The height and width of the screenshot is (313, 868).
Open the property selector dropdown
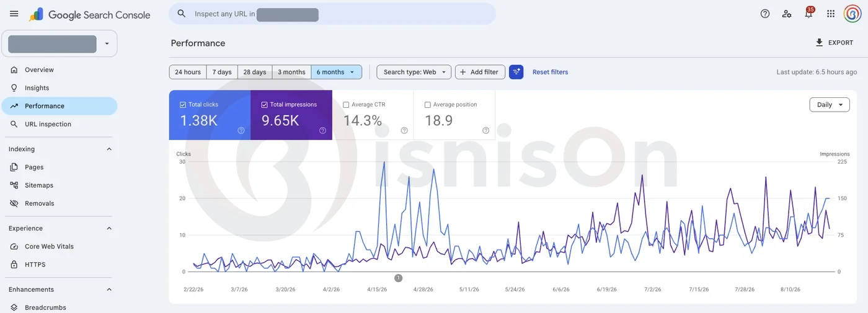click(60, 44)
